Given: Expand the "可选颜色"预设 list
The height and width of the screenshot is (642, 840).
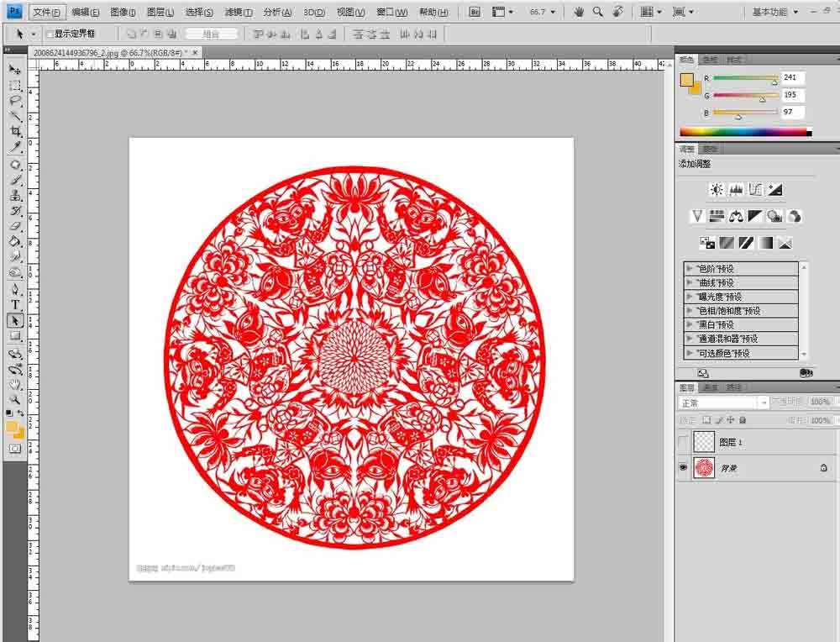Looking at the screenshot, I should (x=690, y=353).
